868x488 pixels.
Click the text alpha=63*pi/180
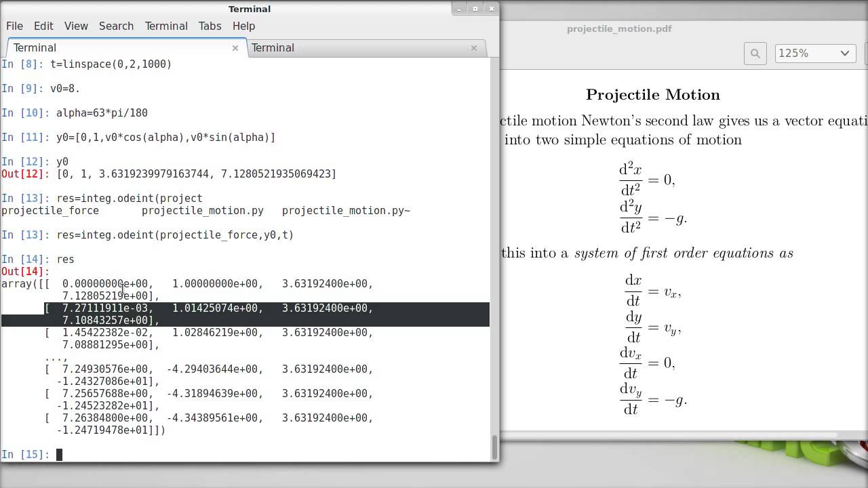[x=102, y=113]
